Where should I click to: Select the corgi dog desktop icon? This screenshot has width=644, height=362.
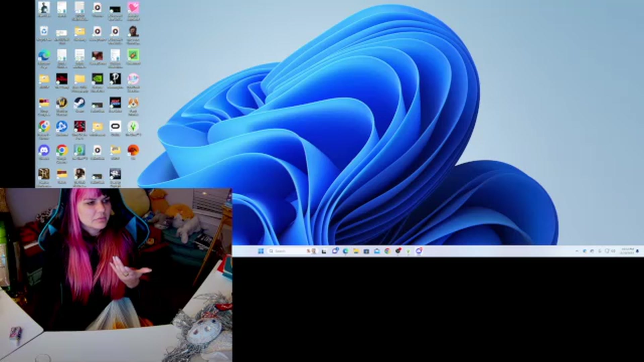click(133, 103)
